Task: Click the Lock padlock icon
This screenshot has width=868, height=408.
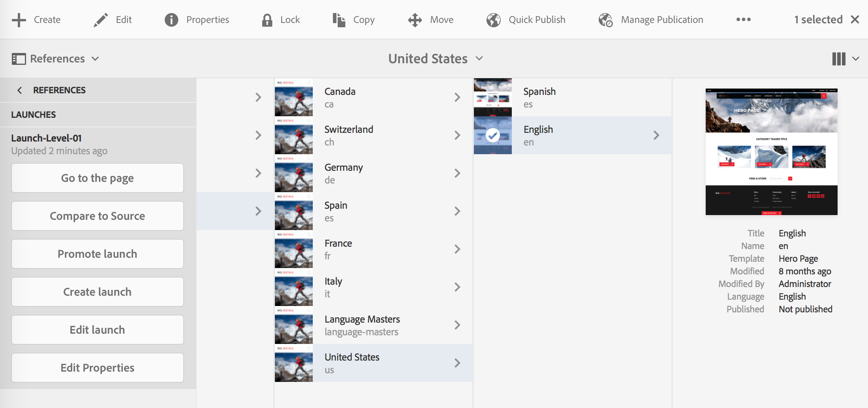Action: point(267,20)
